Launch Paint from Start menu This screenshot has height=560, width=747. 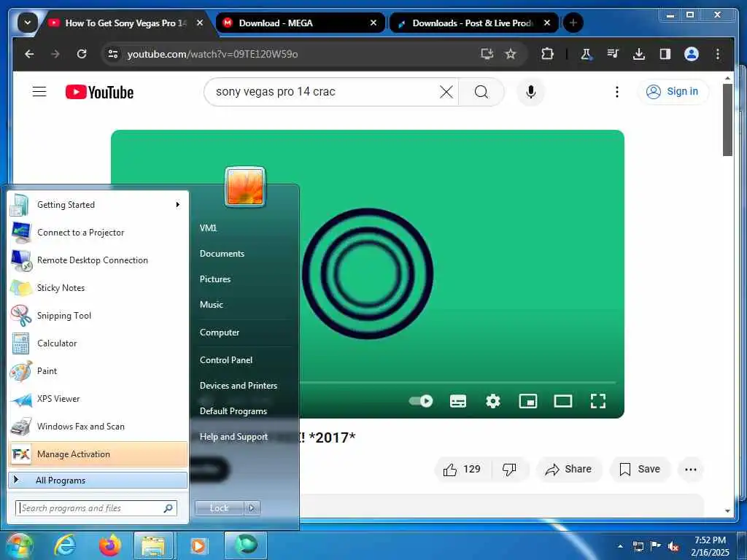(98, 370)
